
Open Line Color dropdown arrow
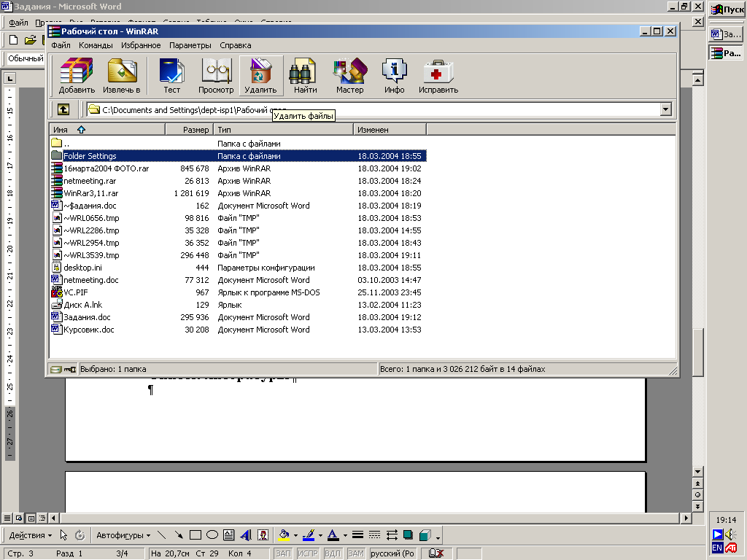320,536
